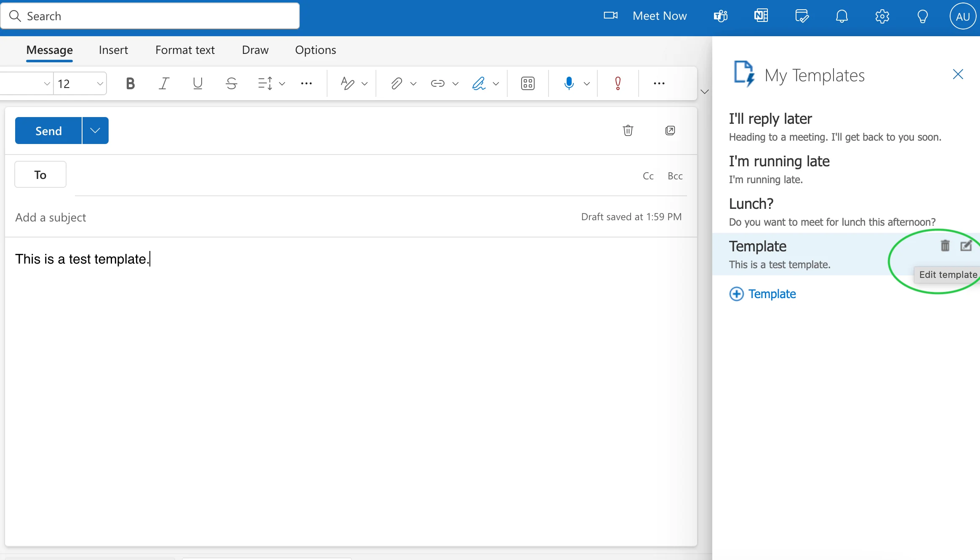Expand attach file dropdown arrow

coord(413,83)
